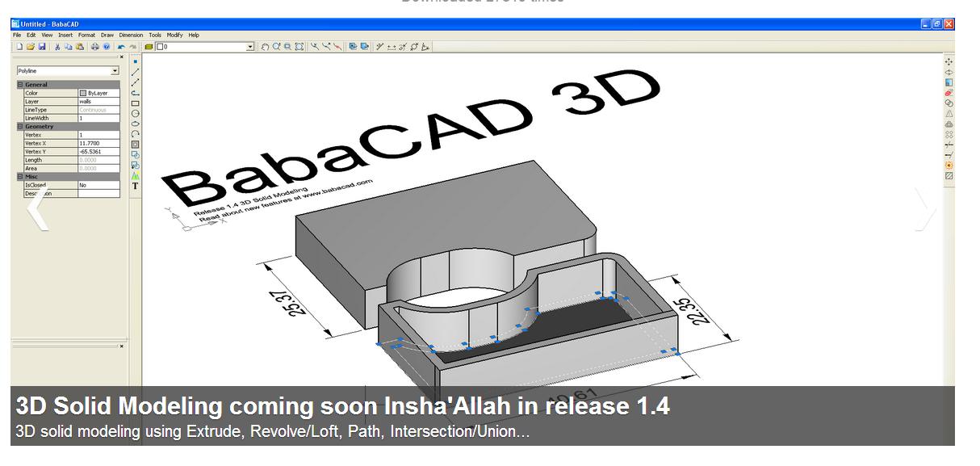Screen dimensions: 980x466
Task: Open the Dimension menu
Action: pyautogui.click(x=131, y=35)
